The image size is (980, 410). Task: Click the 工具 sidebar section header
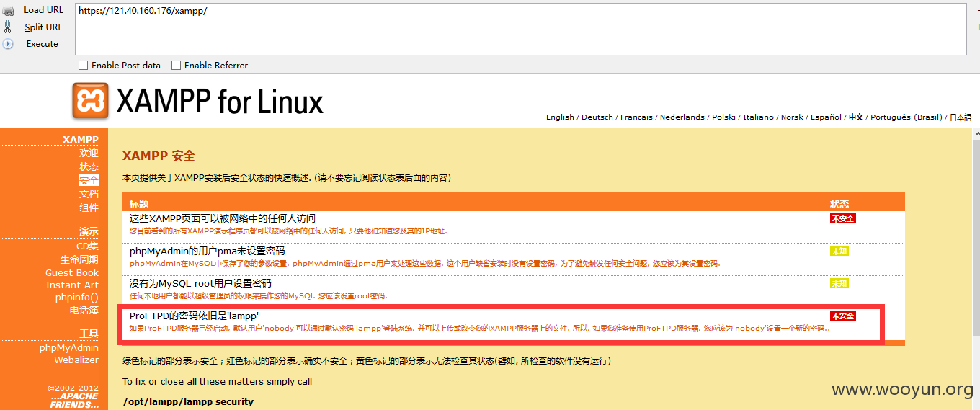(x=89, y=334)
